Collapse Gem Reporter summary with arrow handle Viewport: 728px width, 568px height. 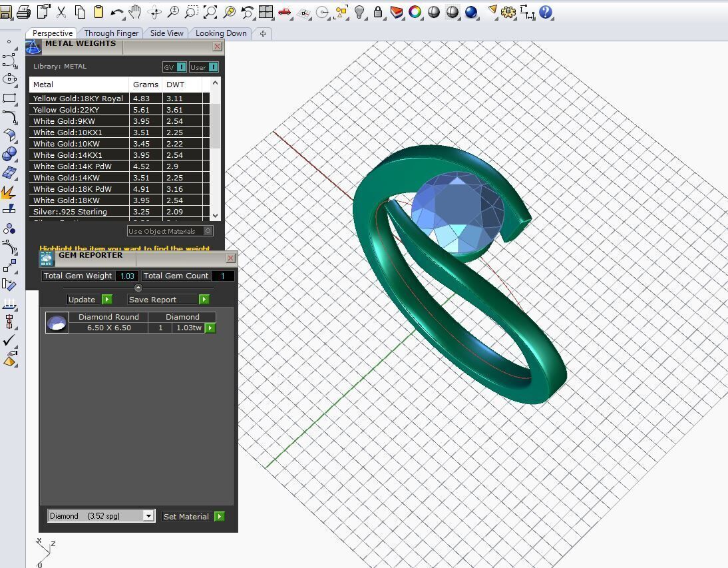click(x=138, y=288)
